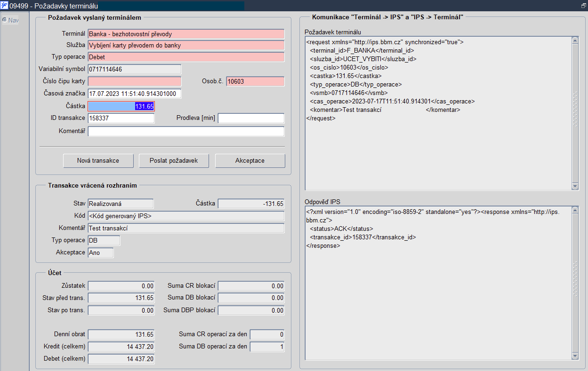Click the Nová transakce button
Image resolution: width=588 pixels, height=371 pixels.
click(98, 160)
